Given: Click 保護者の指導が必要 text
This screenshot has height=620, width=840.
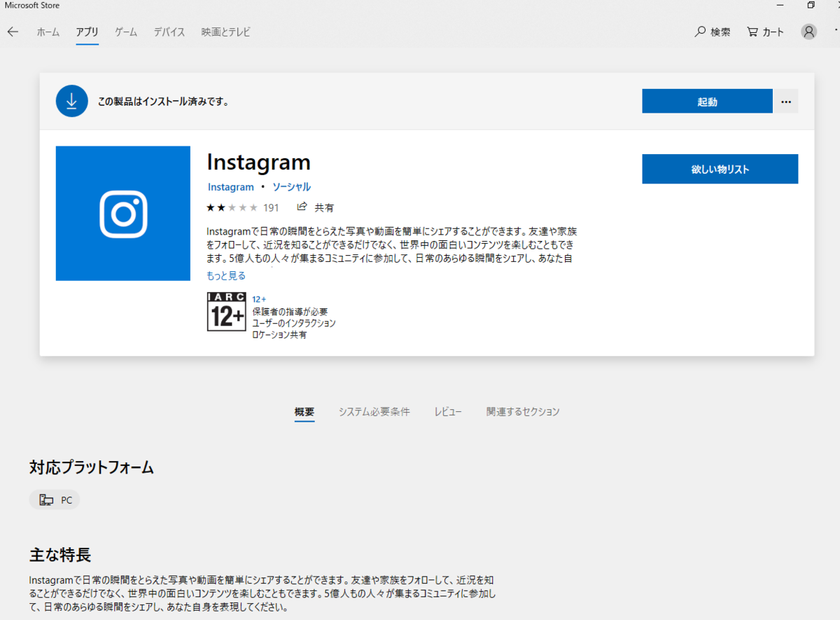Looking at the screenshot, I should pyautogui.click(x=290, y=311).
